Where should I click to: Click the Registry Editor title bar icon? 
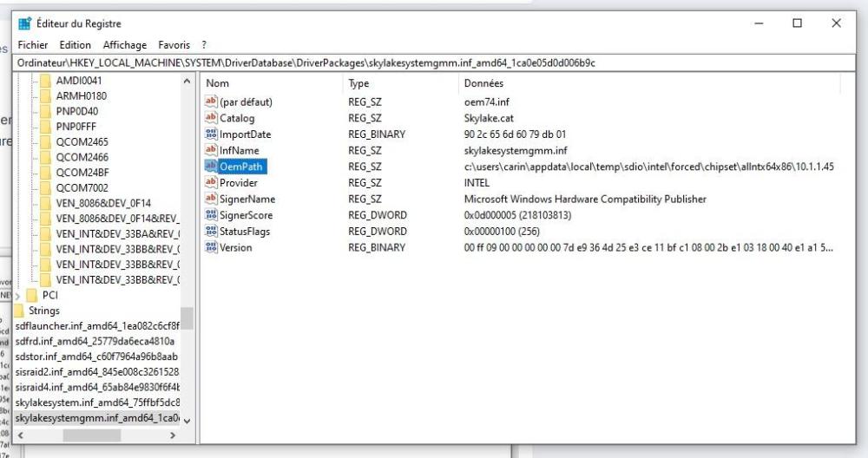[25, 23]
